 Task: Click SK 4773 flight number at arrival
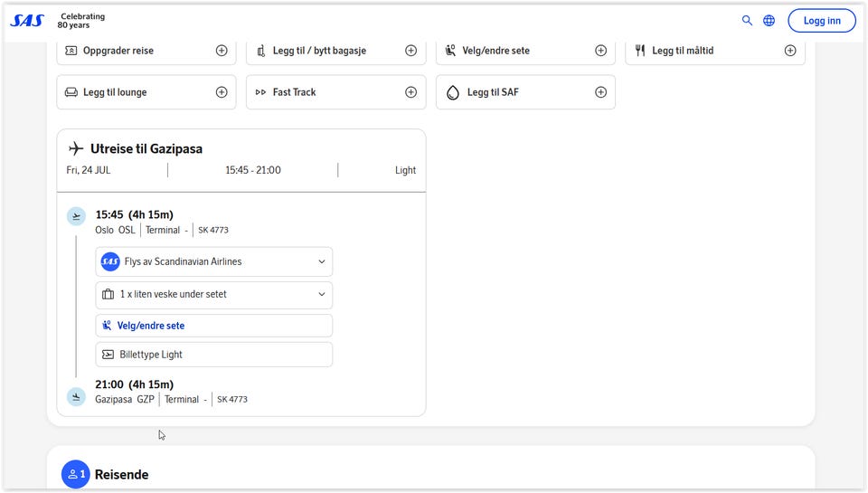coord(232,400)
